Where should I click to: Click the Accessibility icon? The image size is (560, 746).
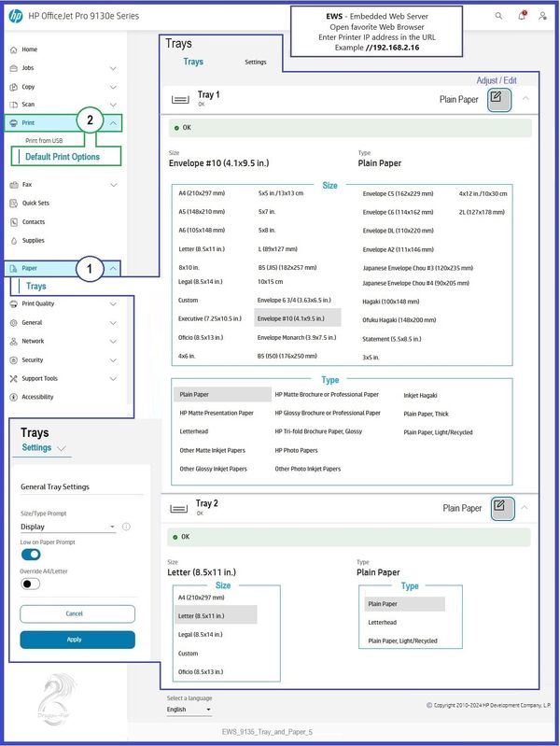[13, 397]
